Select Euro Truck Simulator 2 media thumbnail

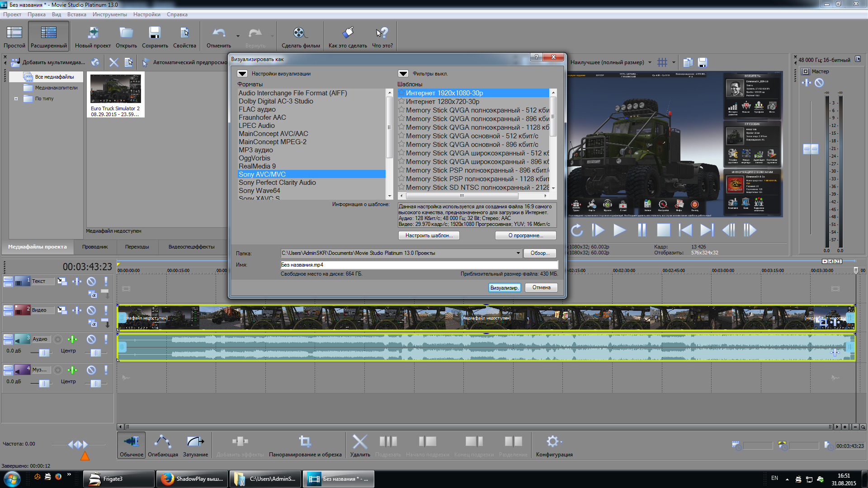(116, 95)
